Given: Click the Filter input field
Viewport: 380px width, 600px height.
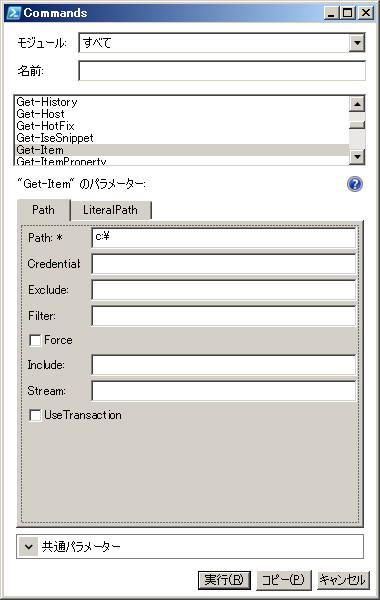Looking at the screenshot, I should (224, 316).
